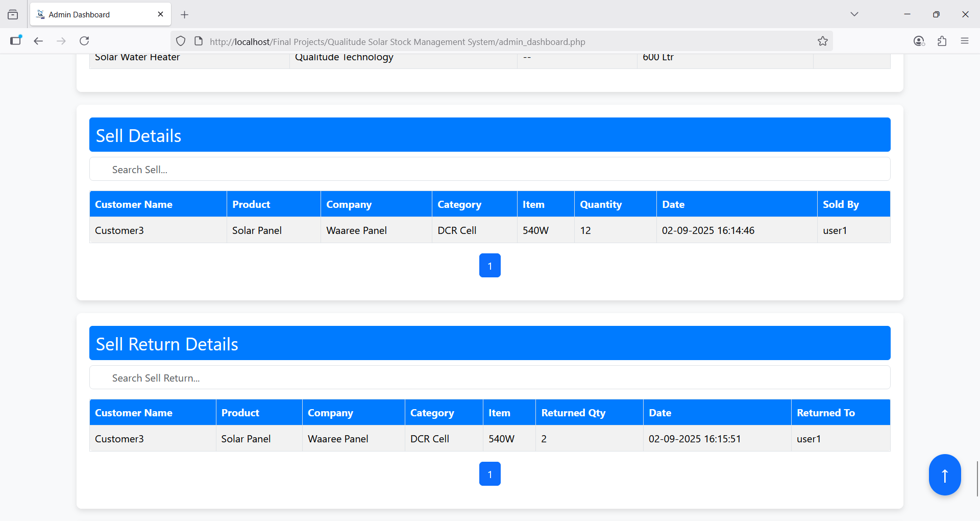This screenshot has height=521, width=980.
Task: Open the Firefox application hamburger menu
Action: pos(964,41)
